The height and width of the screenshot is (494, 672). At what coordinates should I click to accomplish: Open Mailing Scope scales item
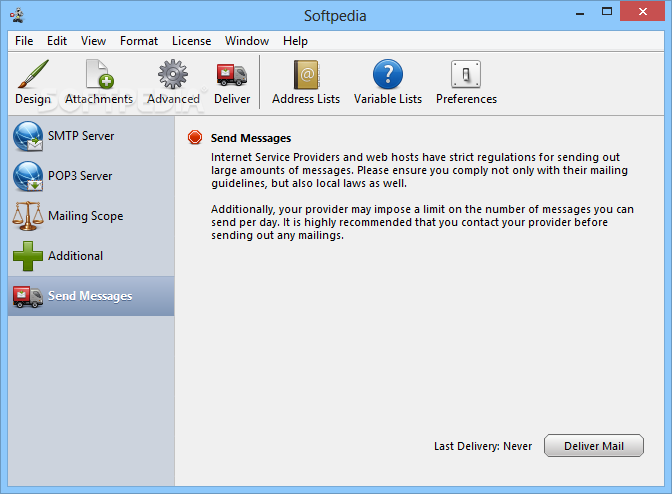coord(91,216)
